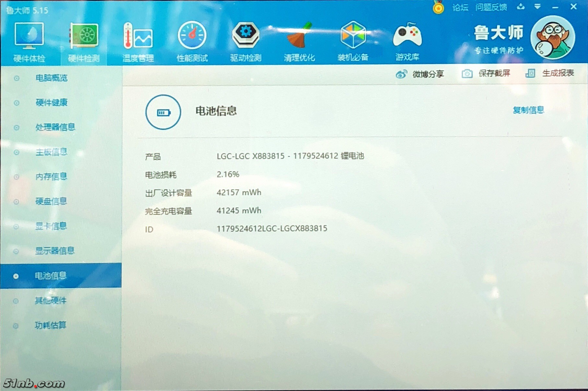This screenshot has width=588, height=391.
Task: Select 电脑概览 in the sidebar
Action: (x=51, y=78)
